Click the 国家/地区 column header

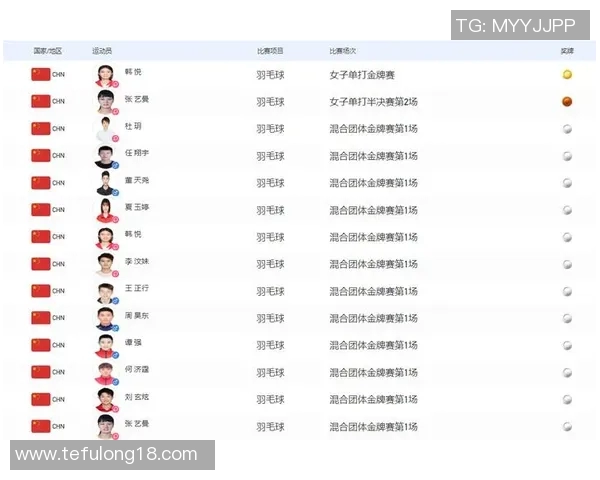(47, 50)
